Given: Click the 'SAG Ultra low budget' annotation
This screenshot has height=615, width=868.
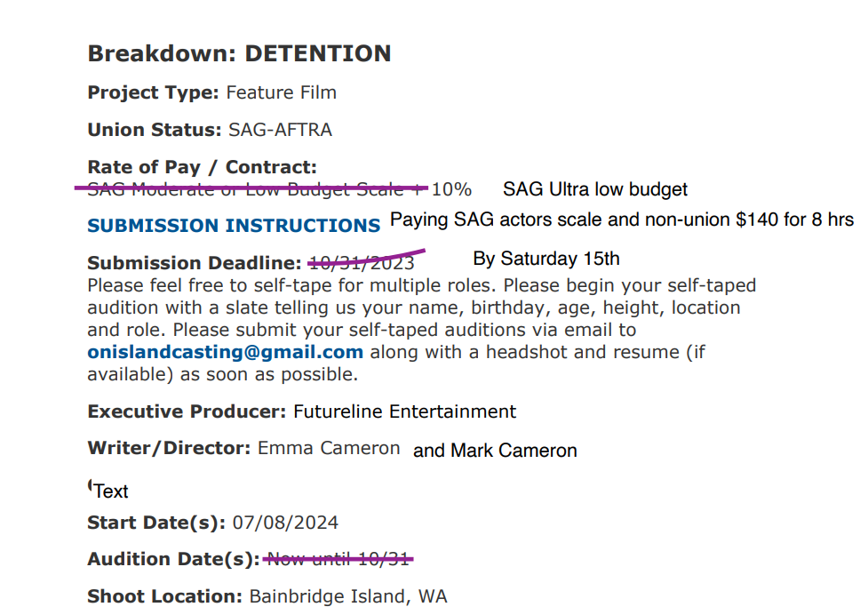Looking at the screenshot, I should click(595, 189).
